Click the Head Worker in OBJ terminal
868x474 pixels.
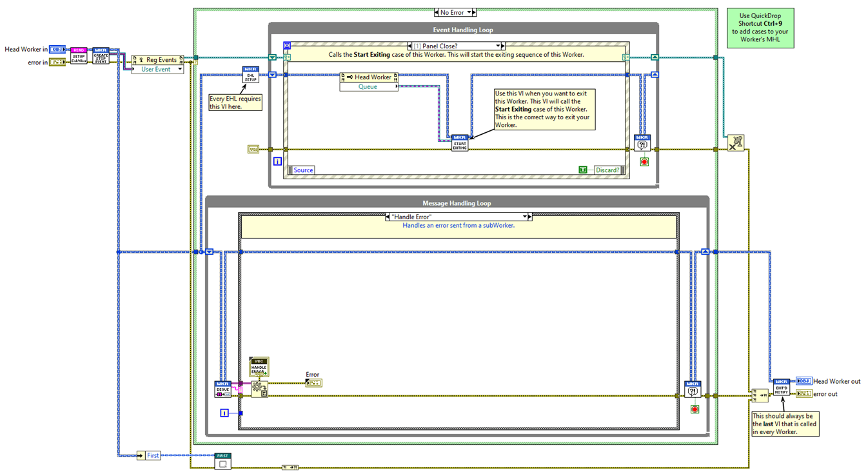(x=57, y=50)
